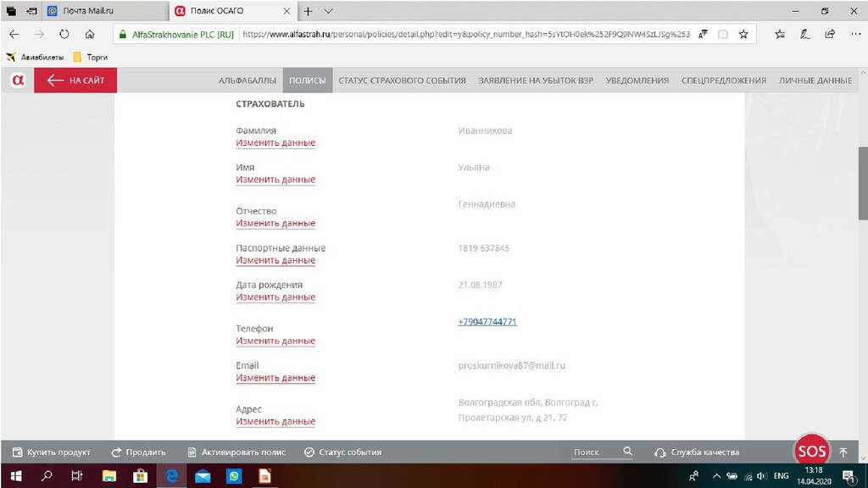Screen dimensions: 868x488
Task: Reload the page with the refresh icon
Action: 64,34
